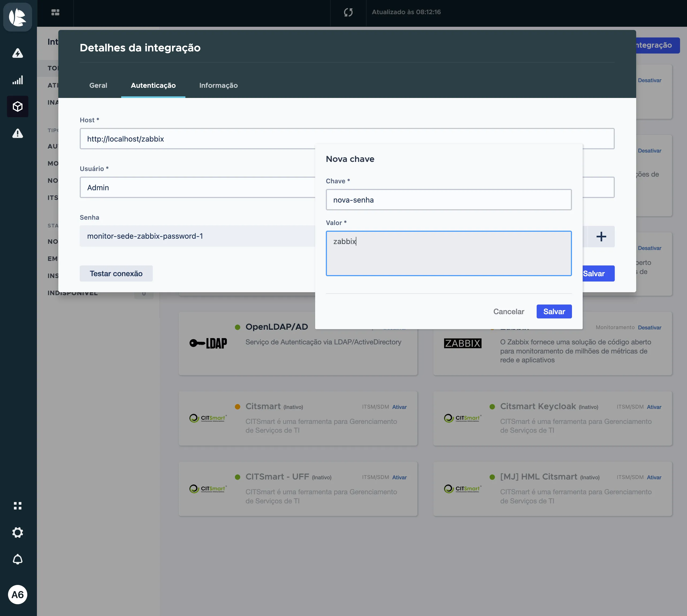Click the dashboard grid icon in top bar
Image resolution: width=687 pixels, height=616 pixels.
pyautogui.click(x=55, y=12)
